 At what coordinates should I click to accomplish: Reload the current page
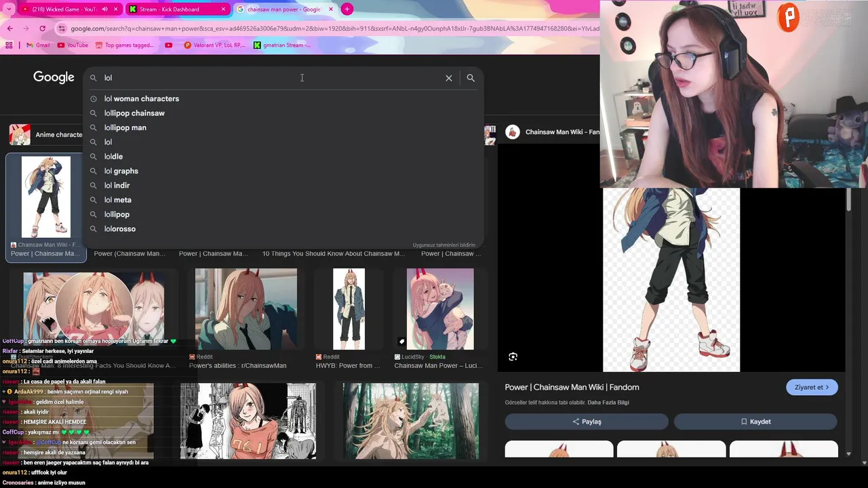pyautogui.click(x=42, y=28)
